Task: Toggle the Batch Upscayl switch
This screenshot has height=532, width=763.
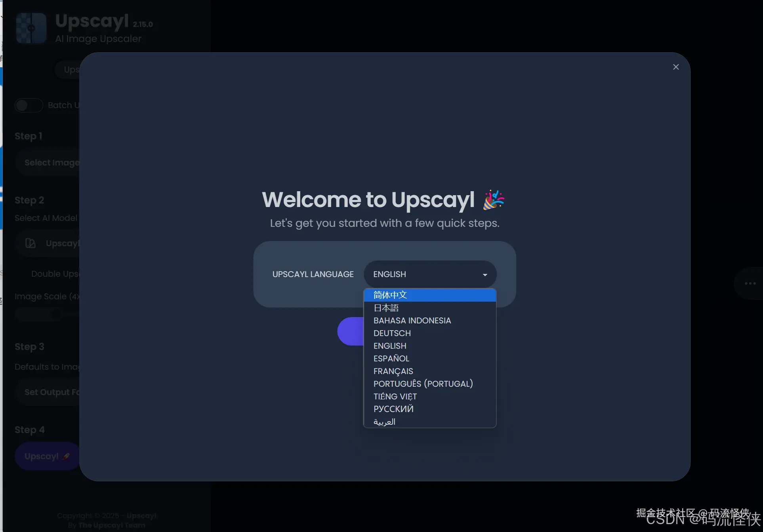Action: coord(29,105)
